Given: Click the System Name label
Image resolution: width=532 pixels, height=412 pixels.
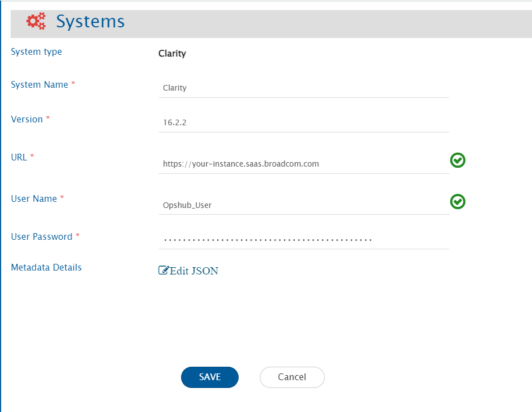Looking at the screenshot, I should (x=39, y=85).
